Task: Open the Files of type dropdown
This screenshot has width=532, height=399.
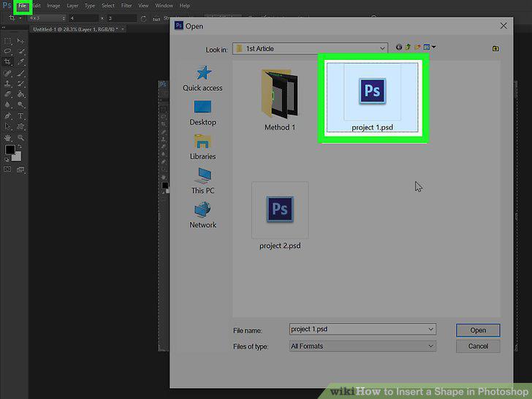Action: pyautogui.click(x=362, y=346)
